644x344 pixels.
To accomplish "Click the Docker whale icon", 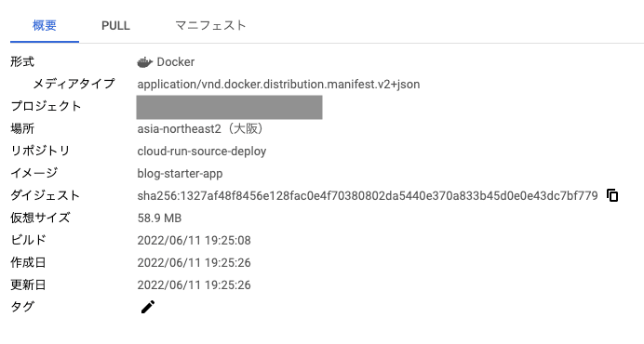I will (144, 62).
